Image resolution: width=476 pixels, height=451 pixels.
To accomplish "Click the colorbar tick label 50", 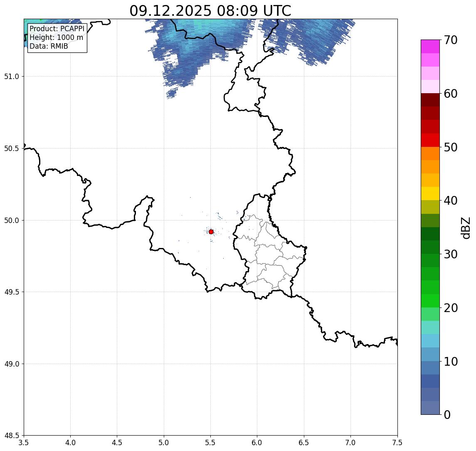I will pyautogui.click(x=451, y=147).
